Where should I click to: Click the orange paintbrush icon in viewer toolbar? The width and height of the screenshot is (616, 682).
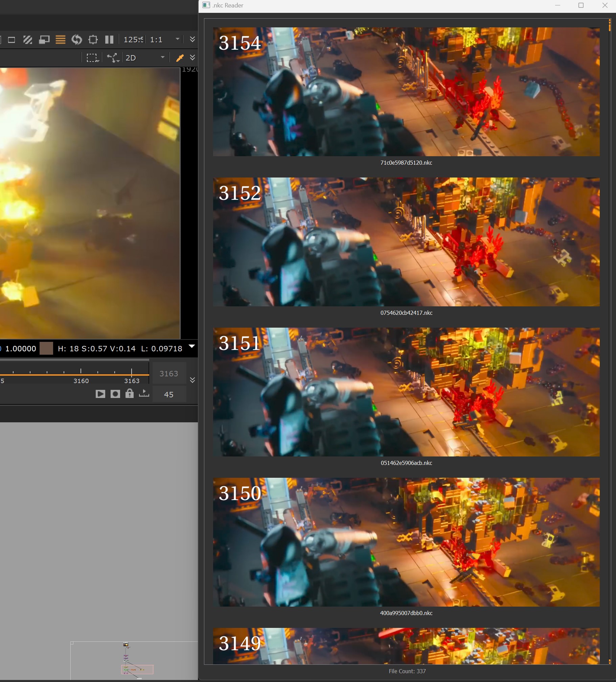180,58
